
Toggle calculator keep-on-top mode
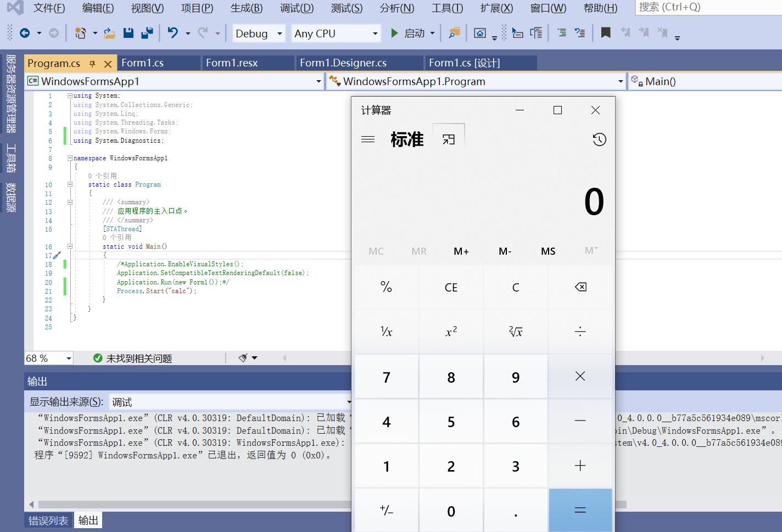click(449, 139)
